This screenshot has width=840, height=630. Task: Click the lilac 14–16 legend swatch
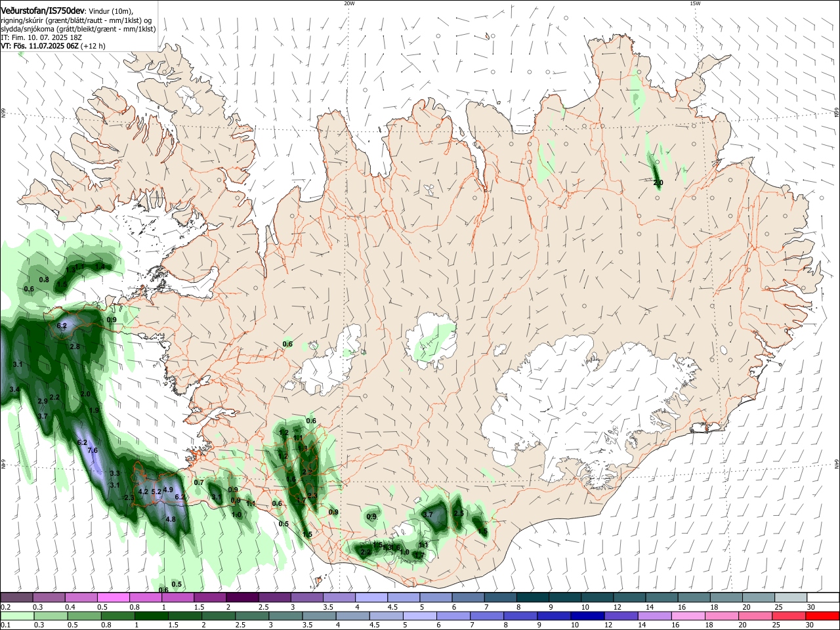pyautogui.click(x=654, y=616)
